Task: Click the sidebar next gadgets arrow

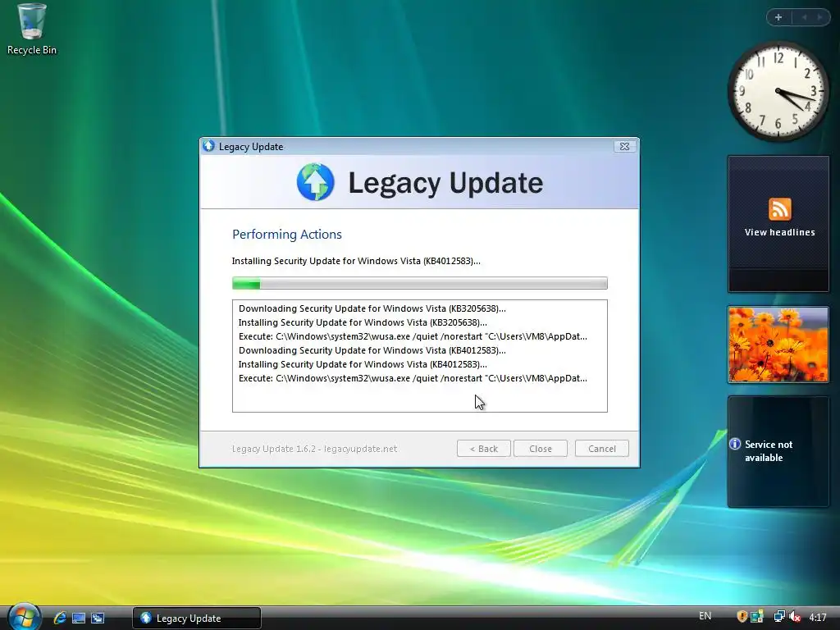Action: point(819,17)
